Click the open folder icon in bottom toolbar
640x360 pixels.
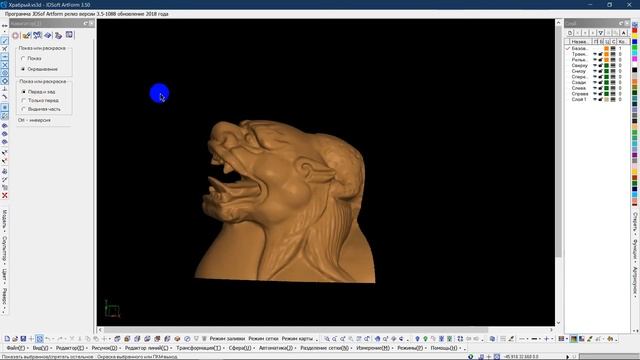coord(15,339)
